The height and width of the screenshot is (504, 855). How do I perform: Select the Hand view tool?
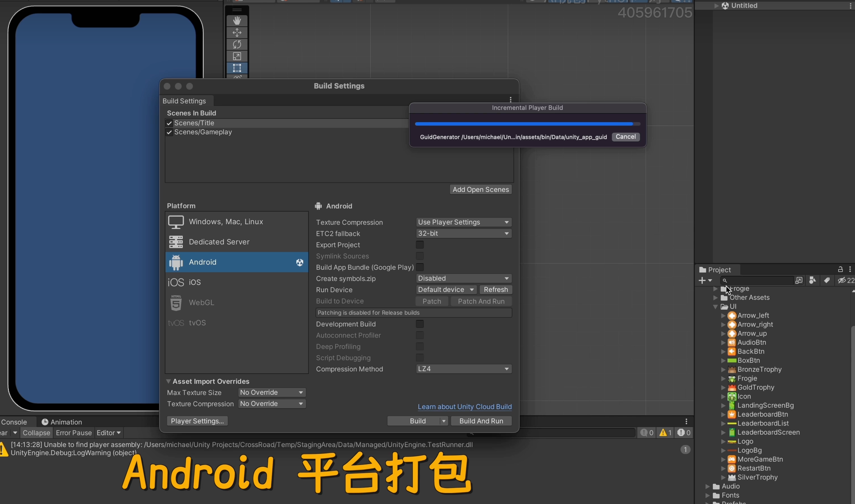(237, 21)
